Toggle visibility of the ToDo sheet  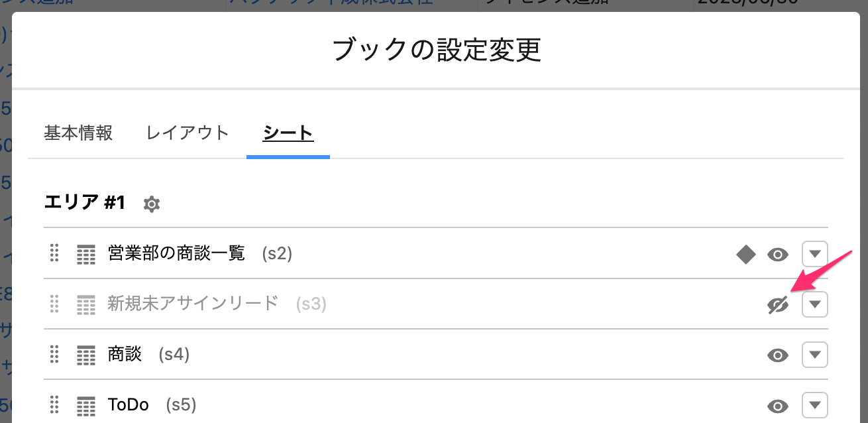778,405
